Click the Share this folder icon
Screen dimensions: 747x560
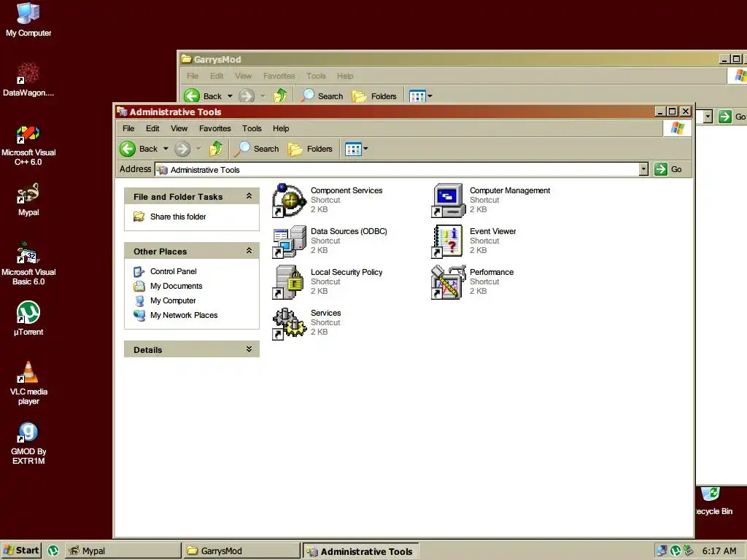[139, 217]
